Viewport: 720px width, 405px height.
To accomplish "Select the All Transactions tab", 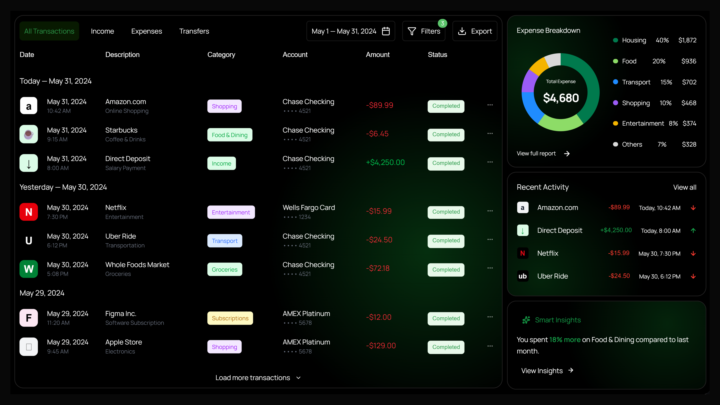I will (x=49, y=31).
